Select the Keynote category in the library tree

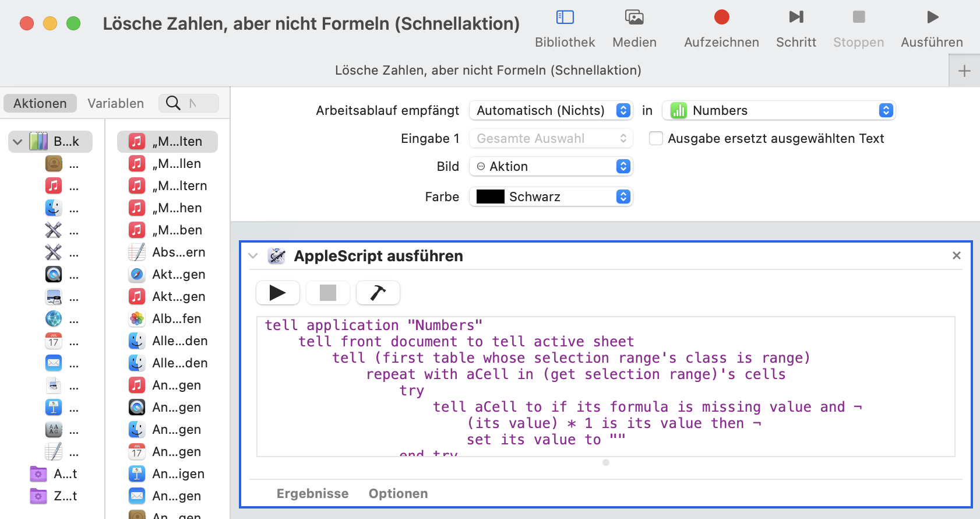(x=54, y=408)
